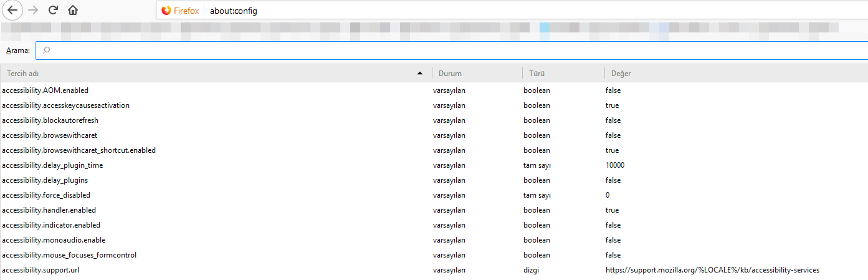
Task: Click the forward arrow navigation button
Action: point(33,10)
